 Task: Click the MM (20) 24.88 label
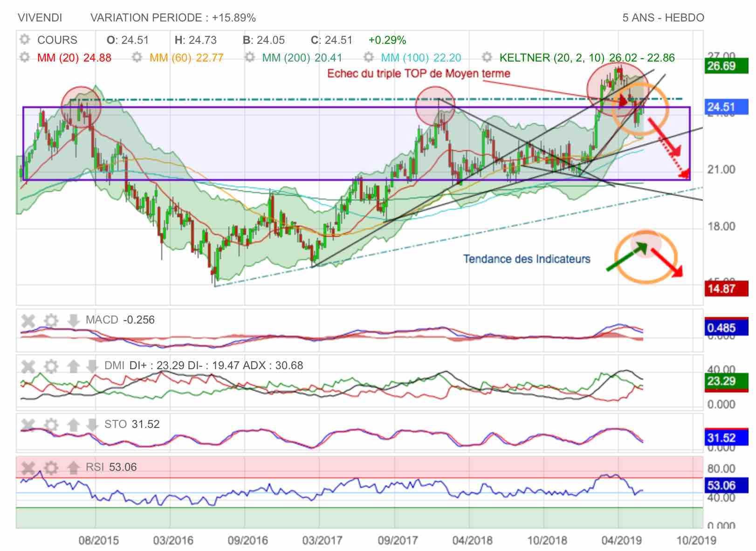(74, 58)
